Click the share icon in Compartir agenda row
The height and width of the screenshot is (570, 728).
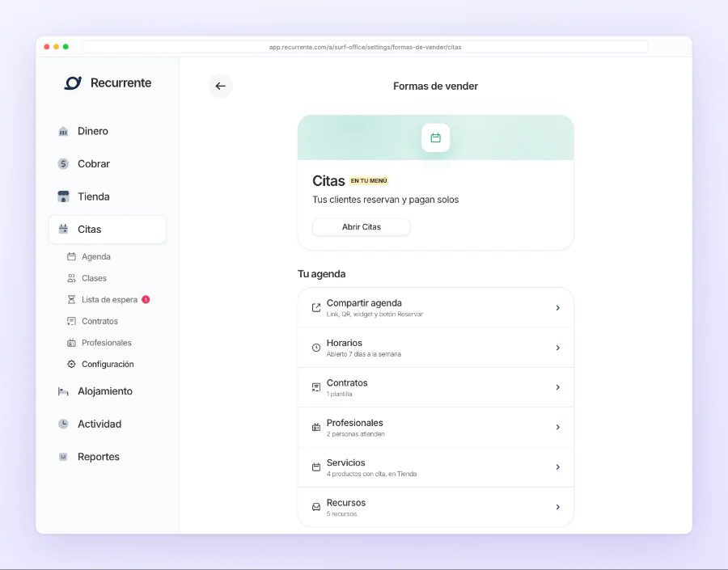click(x=316, y=308)
